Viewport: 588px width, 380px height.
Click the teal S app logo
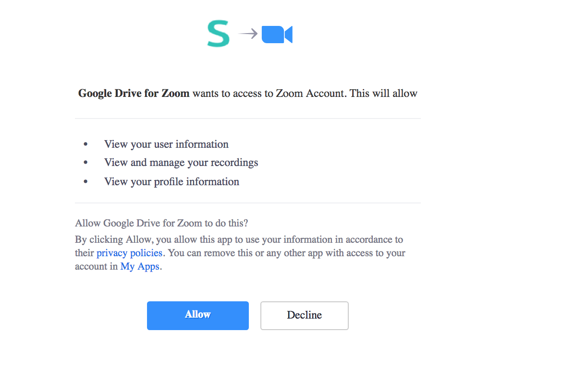pos(218,34)
